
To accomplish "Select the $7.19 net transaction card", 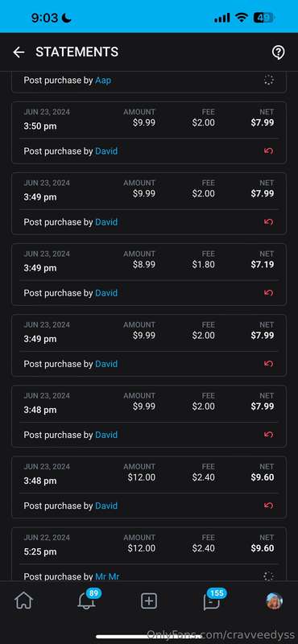I will pos(149,275).
